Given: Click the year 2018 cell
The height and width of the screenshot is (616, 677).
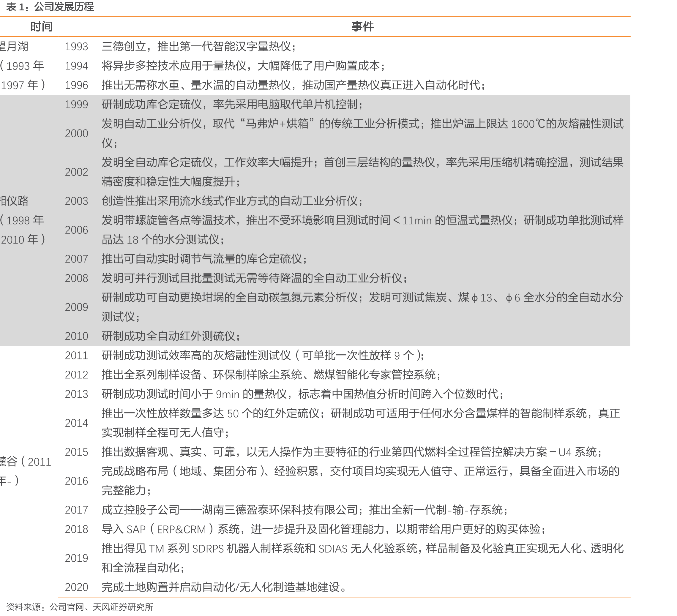Looking at the screenshot, I should [x=77, y=530].
